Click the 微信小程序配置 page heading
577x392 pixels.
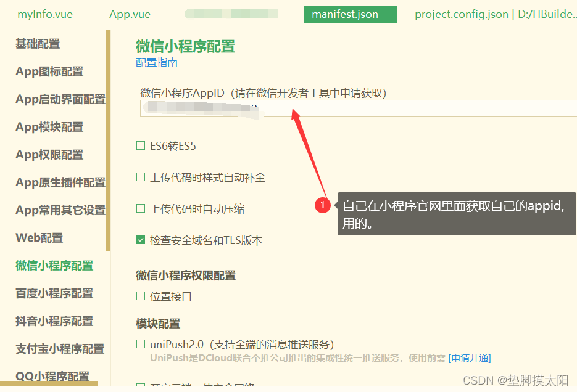186,47
